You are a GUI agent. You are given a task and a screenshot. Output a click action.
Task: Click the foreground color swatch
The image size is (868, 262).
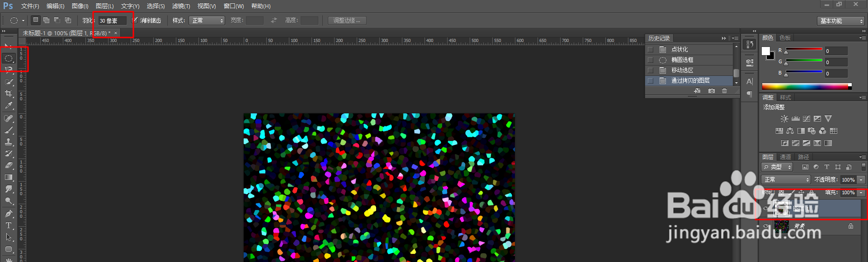766,51
